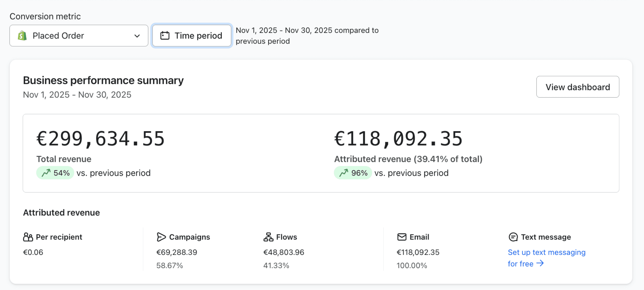This screenshot has height=290, width=644.
Task: Click the Flows diagram icon
Action: [268, 237]
